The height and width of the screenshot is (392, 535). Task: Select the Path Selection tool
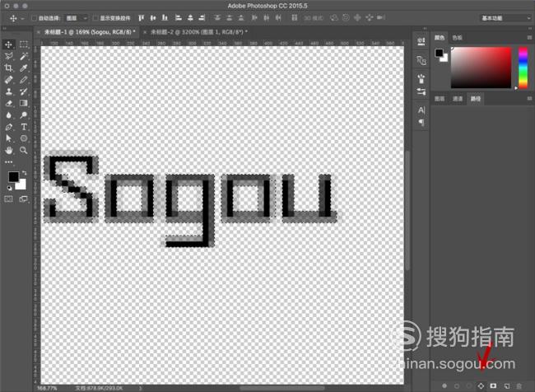click(x=8, y=138)
